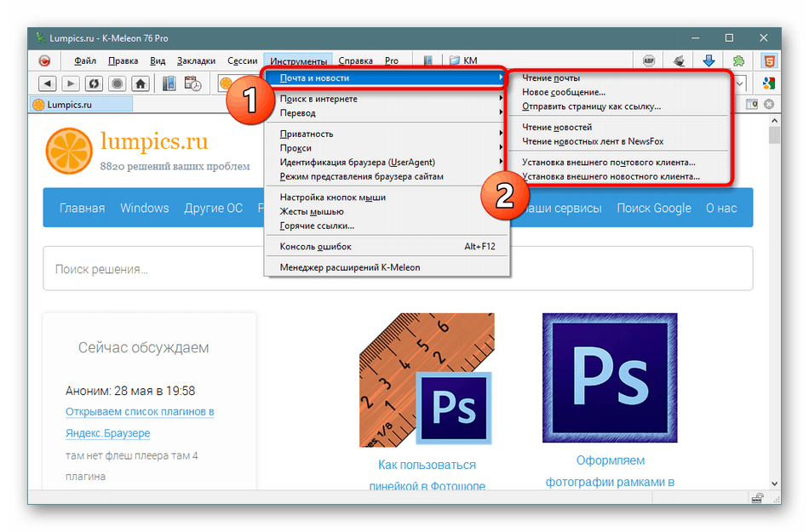The height and width of the screenshot is (532, 809).
Task: Open Настройка кнопок мыши
Action: point(386,197)
